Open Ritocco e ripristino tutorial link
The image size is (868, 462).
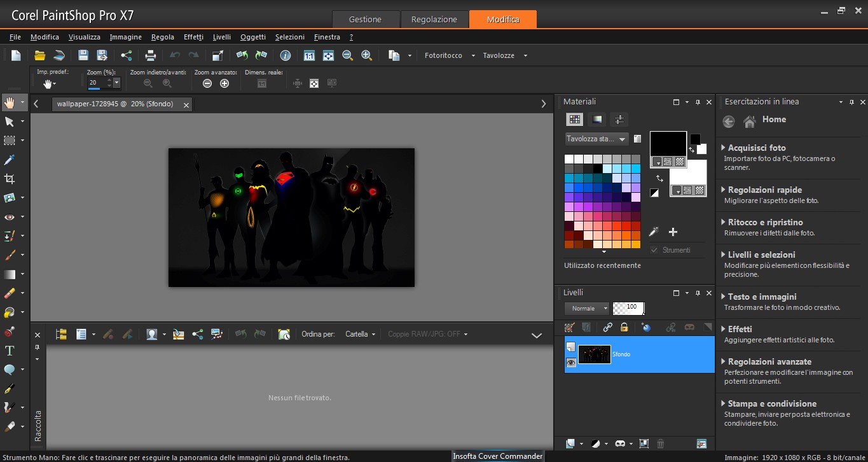[x=766, y=222]
